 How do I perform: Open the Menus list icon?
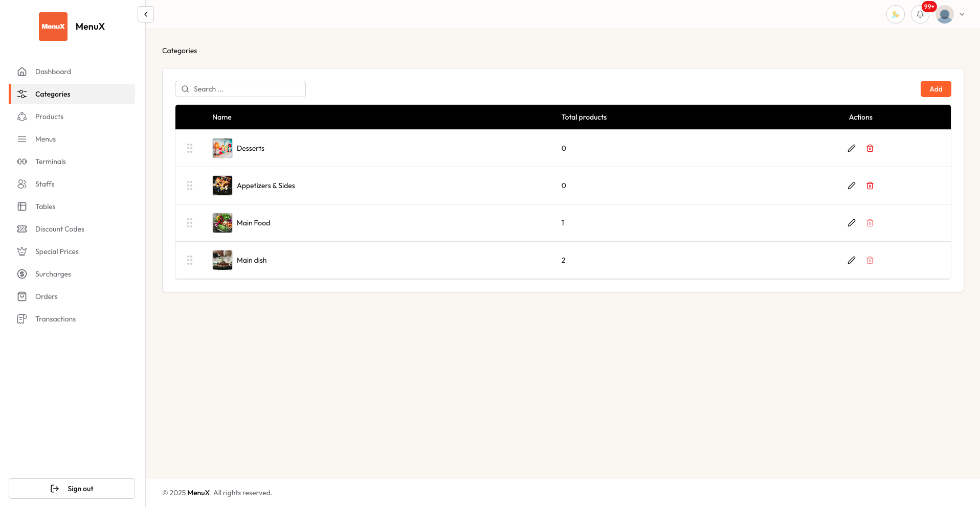(22, 139)
